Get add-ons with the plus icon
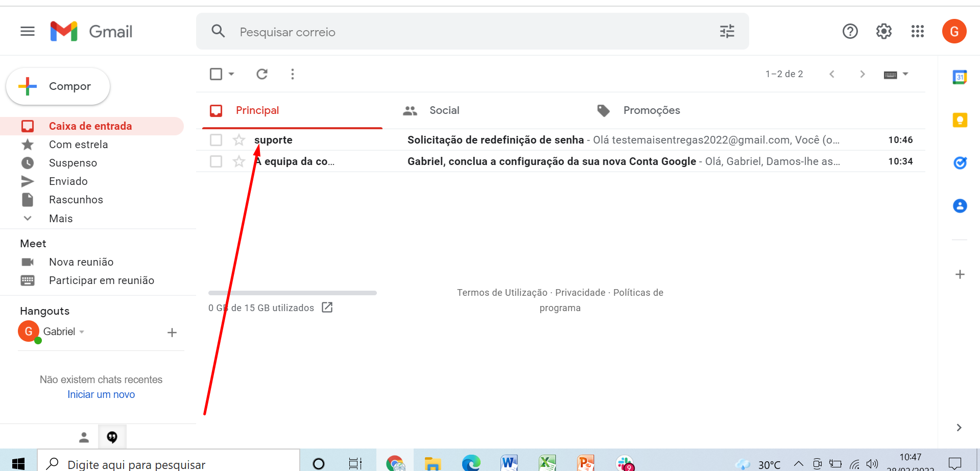 pos(960,274)
